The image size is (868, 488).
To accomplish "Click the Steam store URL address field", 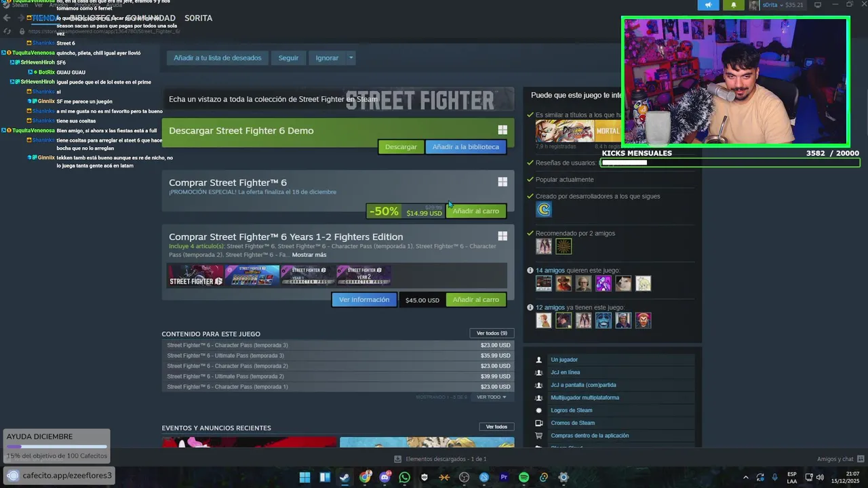I will 104,31.
